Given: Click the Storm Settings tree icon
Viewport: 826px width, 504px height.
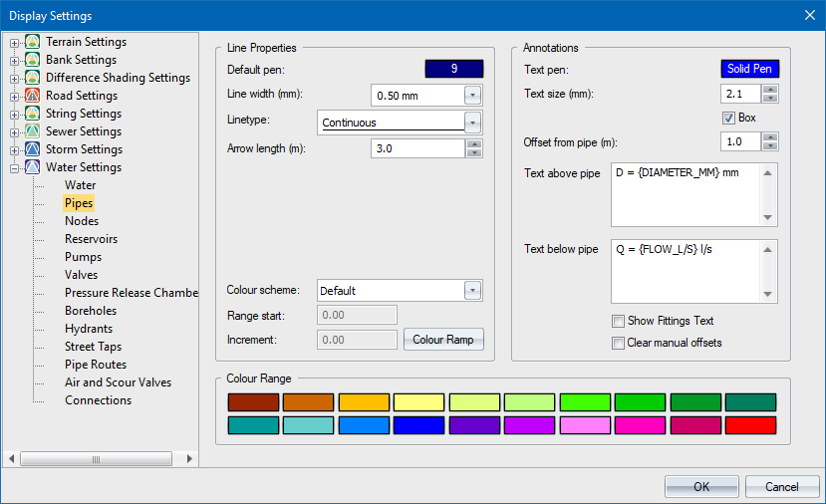Looking at the screenshot, I should (33, 149).
